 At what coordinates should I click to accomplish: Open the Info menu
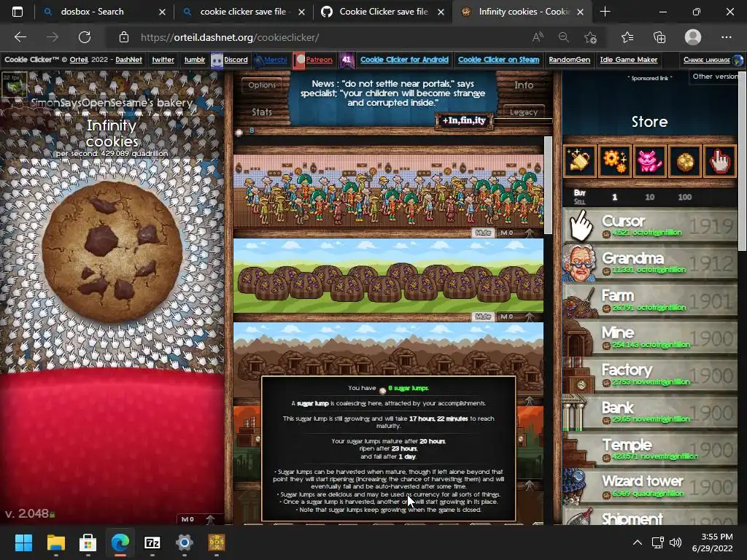click(524, 85)
